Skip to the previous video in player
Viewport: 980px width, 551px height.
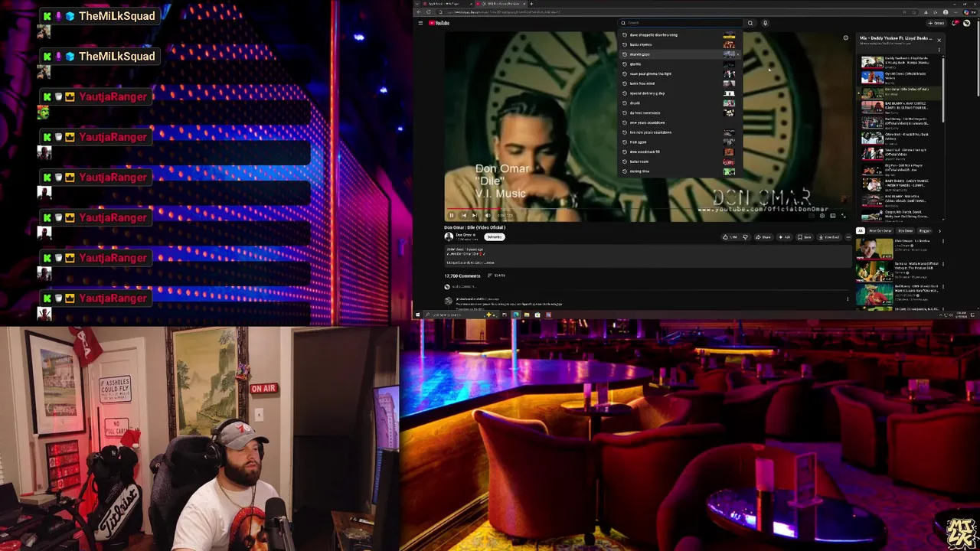pyautogui.click(x=464, y=215)
